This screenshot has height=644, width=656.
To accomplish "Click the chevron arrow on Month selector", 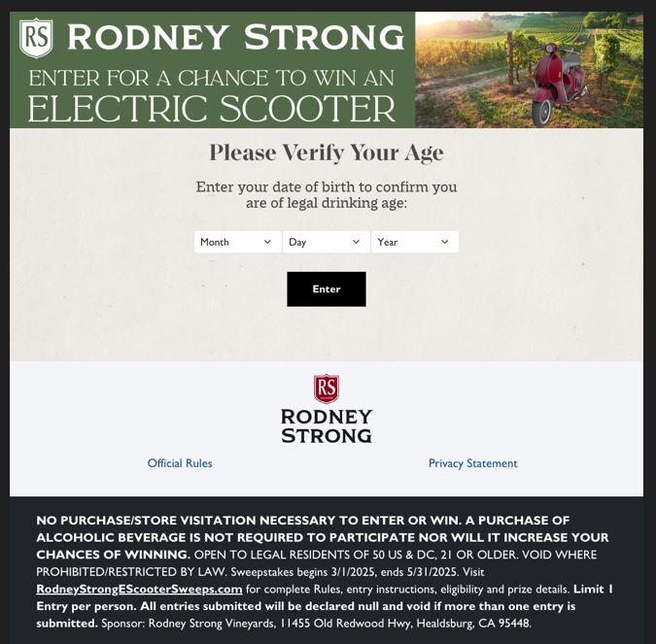I will tap(267, 242).
